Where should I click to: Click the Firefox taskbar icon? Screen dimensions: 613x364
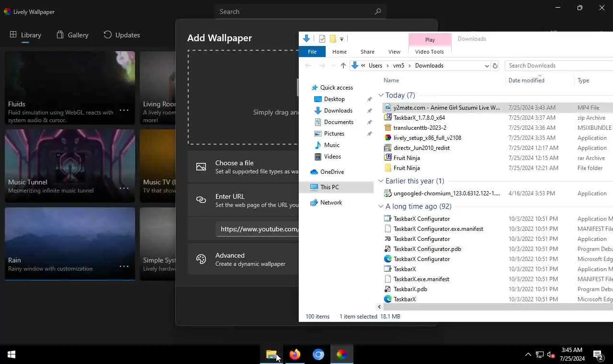pos(295,354)
